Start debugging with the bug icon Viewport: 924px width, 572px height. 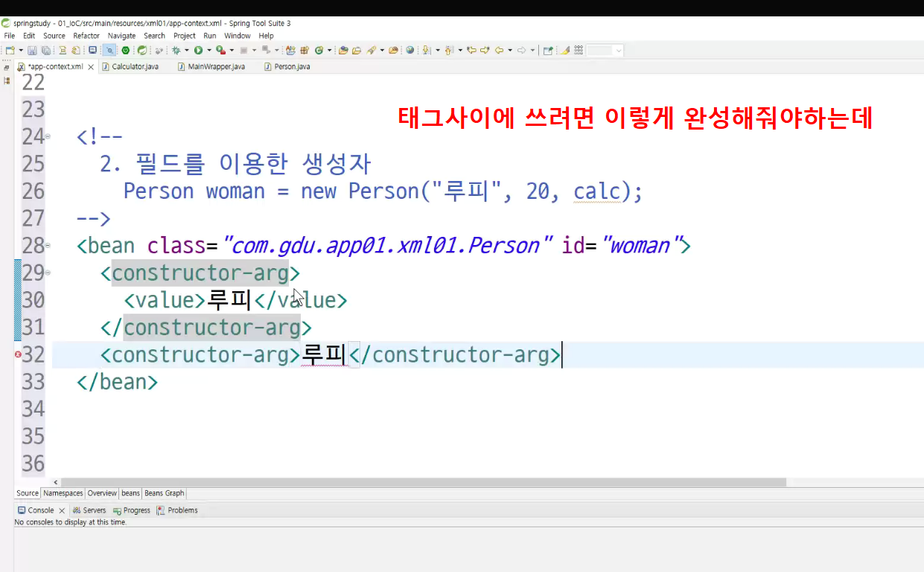coord(176,51)
